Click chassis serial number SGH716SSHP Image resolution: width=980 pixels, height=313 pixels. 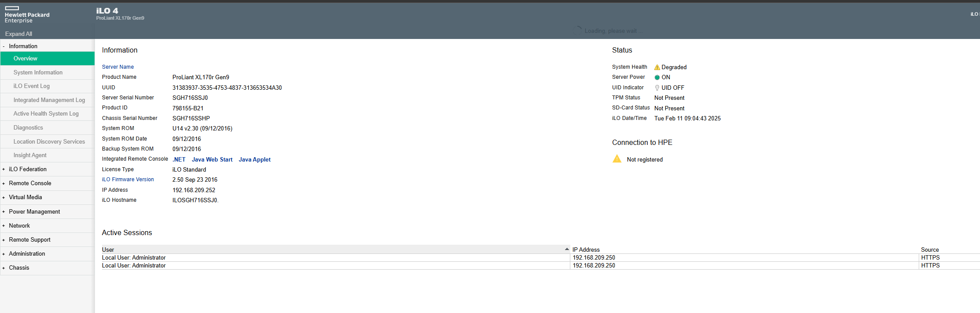pos(191,118)
